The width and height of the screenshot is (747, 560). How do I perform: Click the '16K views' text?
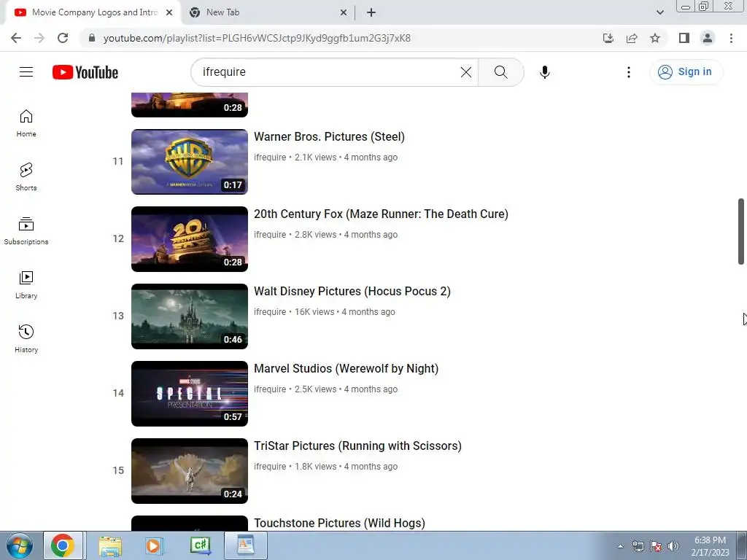point(314,312)
